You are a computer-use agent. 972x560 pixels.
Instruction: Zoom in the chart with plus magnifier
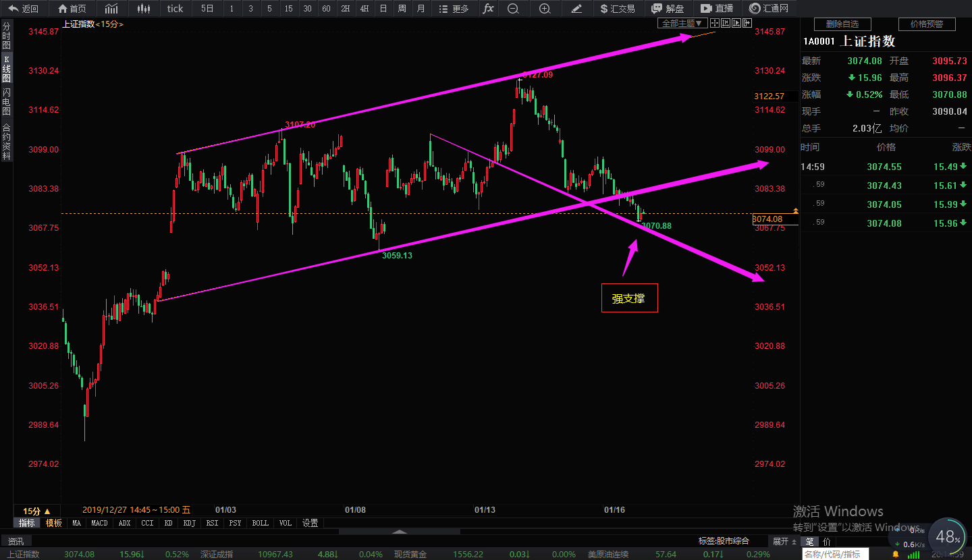545,9
